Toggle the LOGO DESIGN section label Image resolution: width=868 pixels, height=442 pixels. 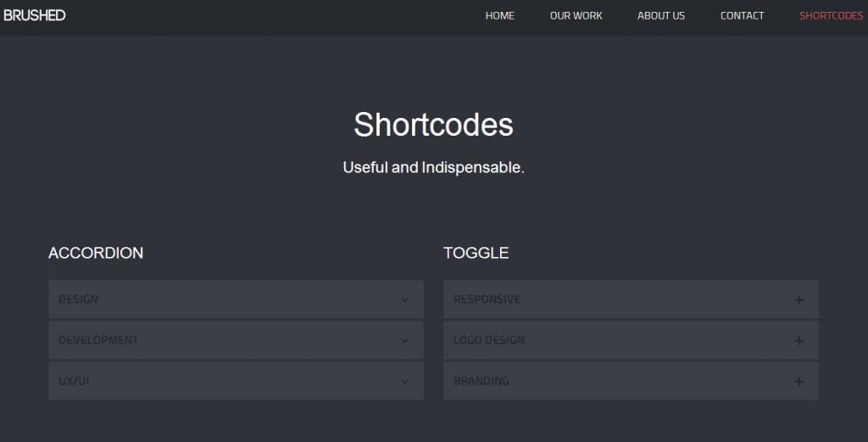pyautogui.click(x=489, y=340)
